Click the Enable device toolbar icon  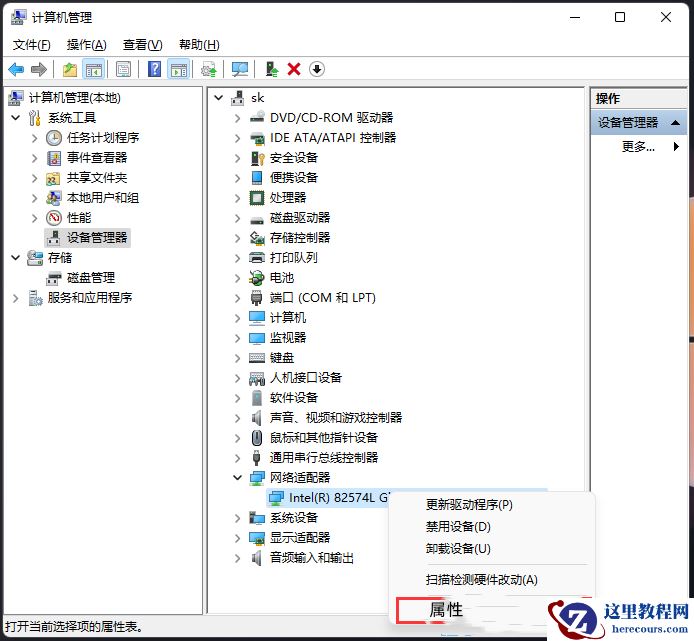click(x=271, y=69)
